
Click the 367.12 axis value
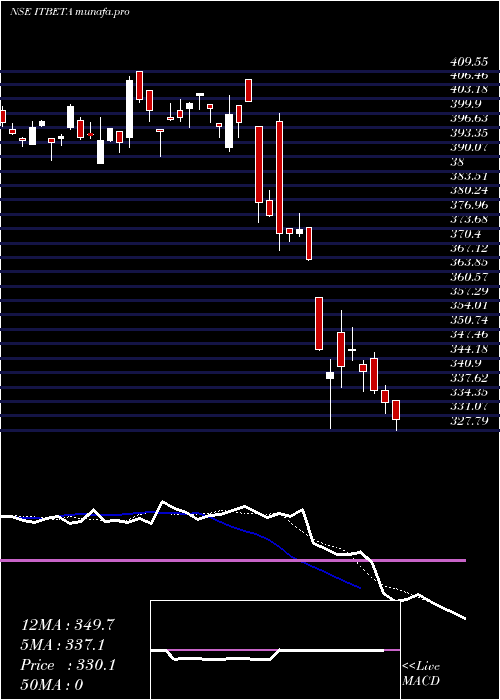click(x=468, y=248)
